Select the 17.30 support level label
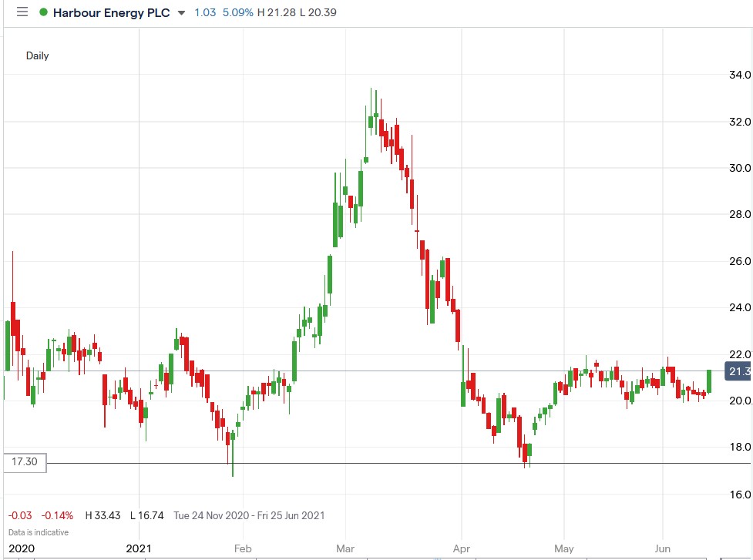 click(x=25, y=462)
